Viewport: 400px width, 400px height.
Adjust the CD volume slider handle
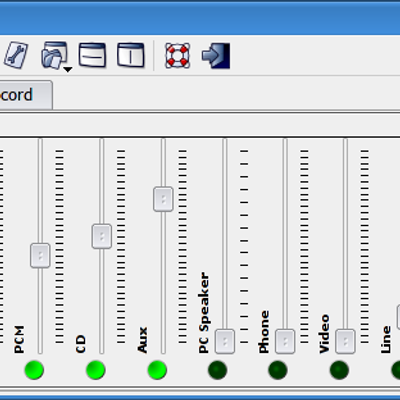click(x=102, y=236)
